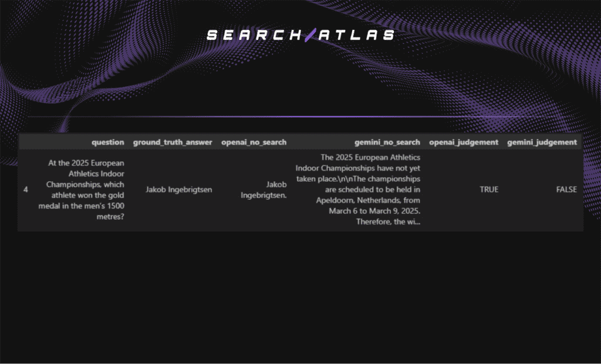Image resolution: width=601 pixels, height=364 pixels.
Task: Click the openai_judgement column header
Action: click(464, 142)
